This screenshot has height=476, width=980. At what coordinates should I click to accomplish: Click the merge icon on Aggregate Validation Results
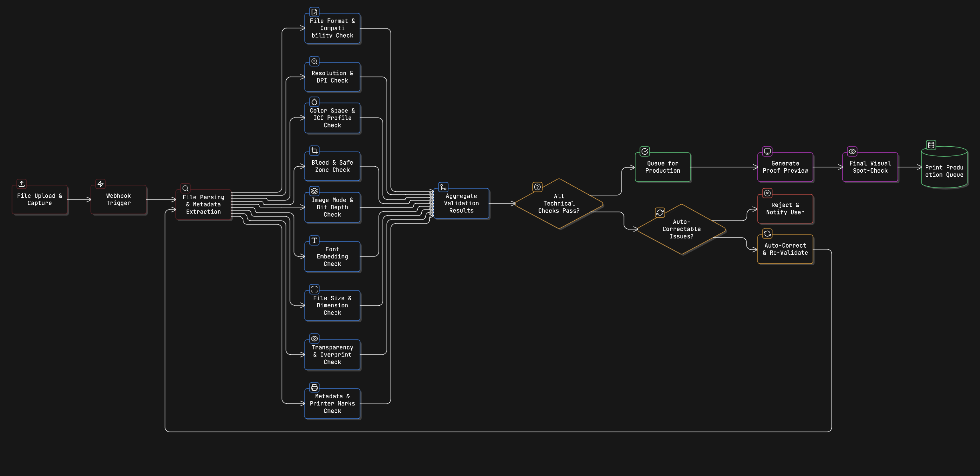443,187
